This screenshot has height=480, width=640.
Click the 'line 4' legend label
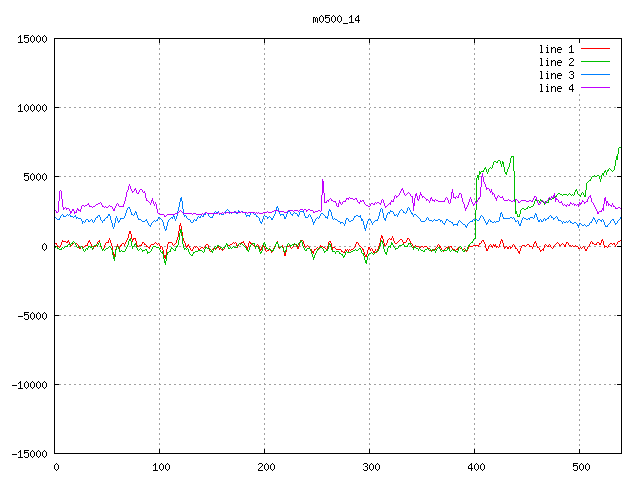557,88
